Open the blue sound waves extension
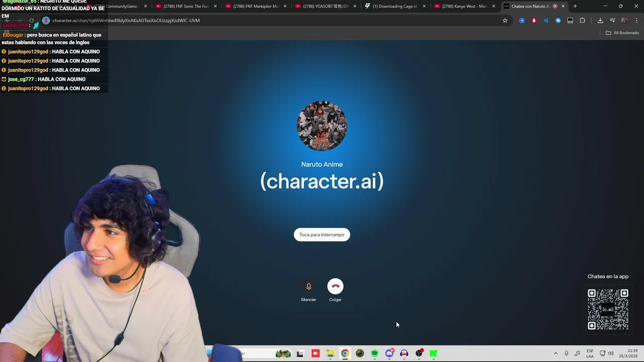 click(546, 21)
